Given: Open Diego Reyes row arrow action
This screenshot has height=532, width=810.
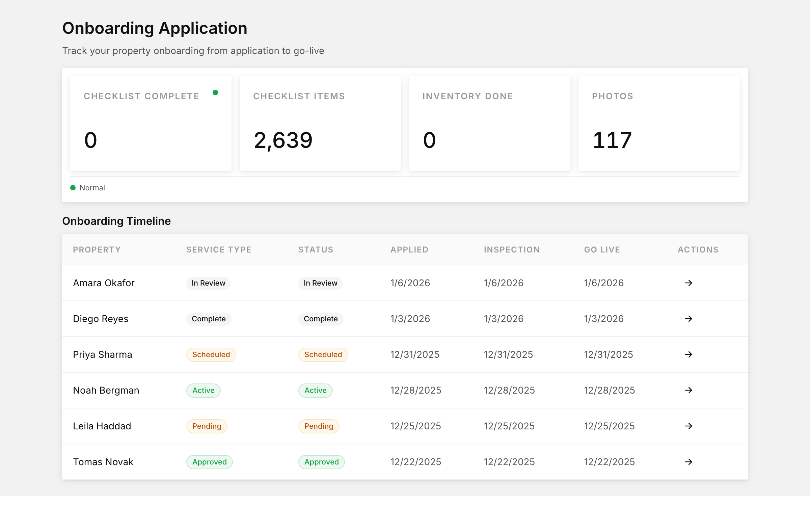Looking at the screenshot, I should tap(688, 319).
